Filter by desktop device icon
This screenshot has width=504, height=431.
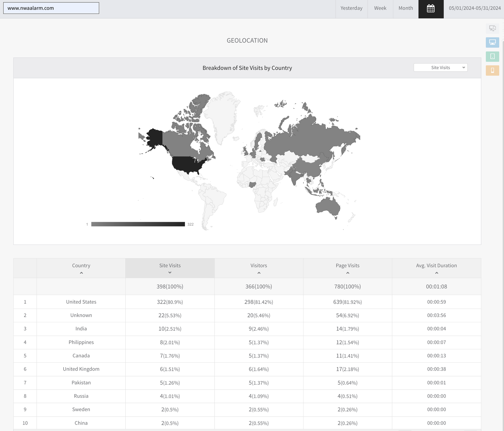(x=492, y=42)
